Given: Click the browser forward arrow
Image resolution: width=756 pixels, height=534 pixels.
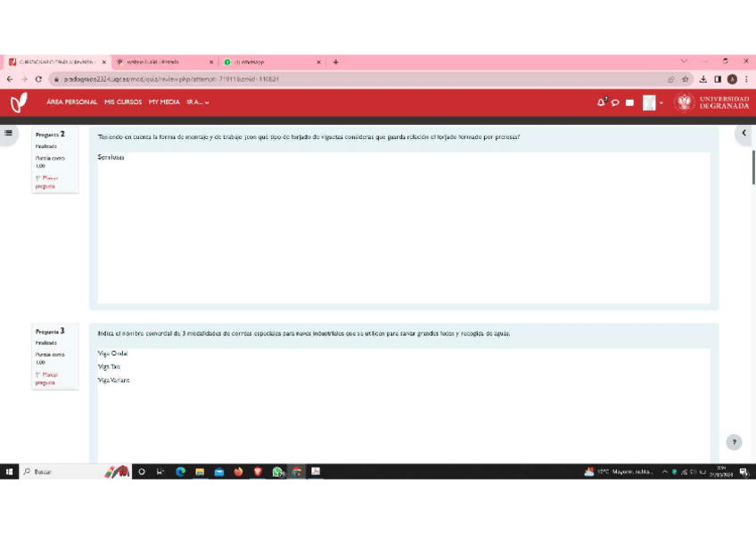Looking at the screenshot, I should pyautogui.click(x=24, y=79).
